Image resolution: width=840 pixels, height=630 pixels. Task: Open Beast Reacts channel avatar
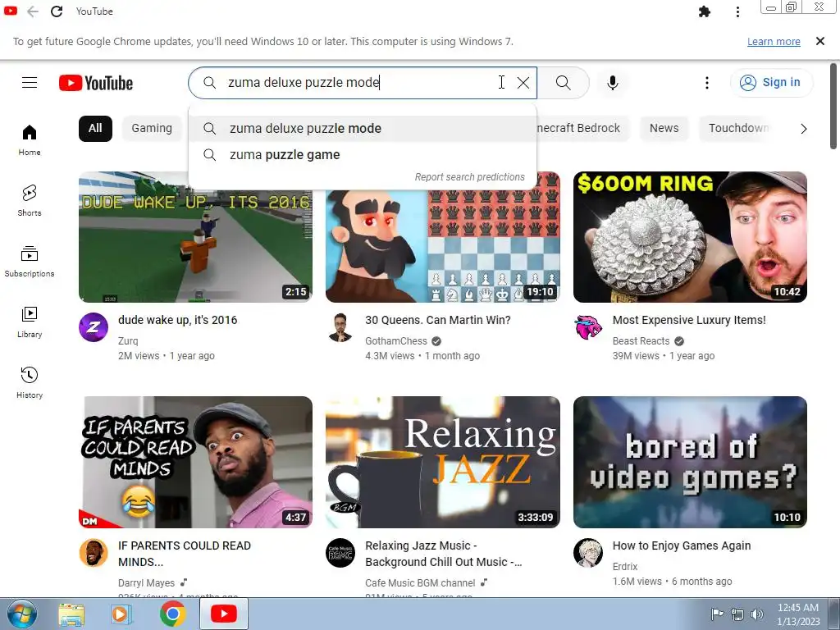588,327
